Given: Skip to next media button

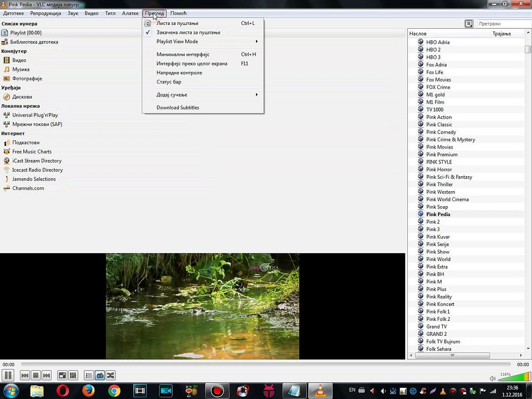Looking at the screenshot, I should (x=47, y=375).
